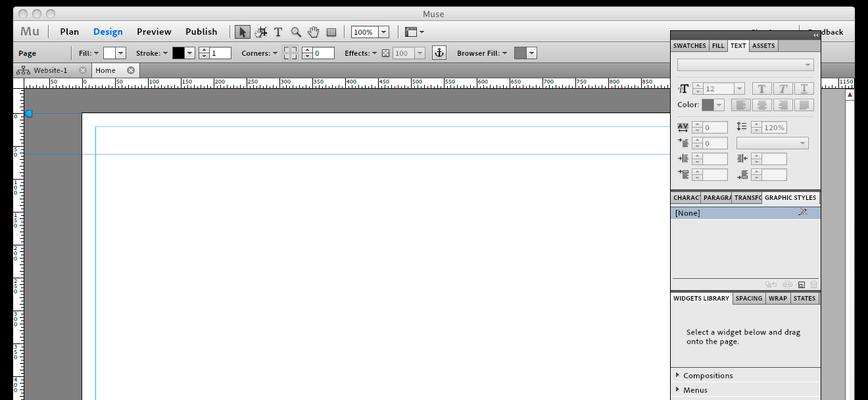Image resolution: width=868 pixels, height=400 pixels.
Task: Open the Corners label menu
Action: click(260, 53)
